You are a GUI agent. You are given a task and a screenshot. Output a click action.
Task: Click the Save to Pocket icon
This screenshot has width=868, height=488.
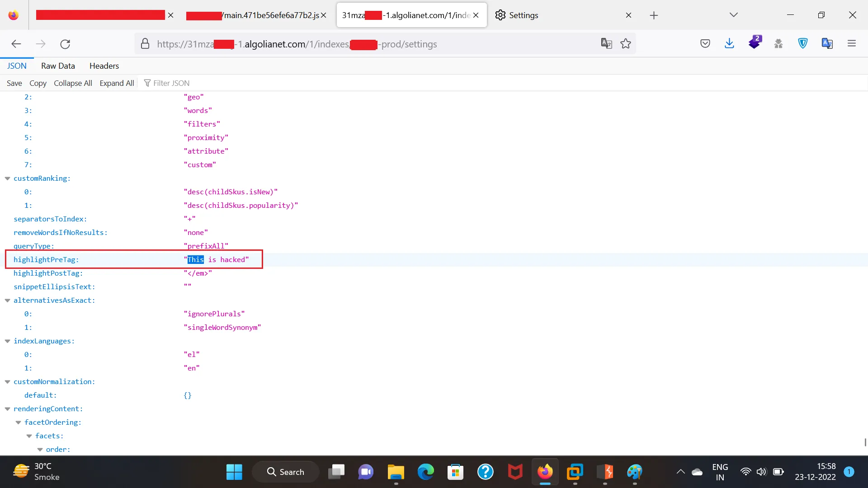705,44
